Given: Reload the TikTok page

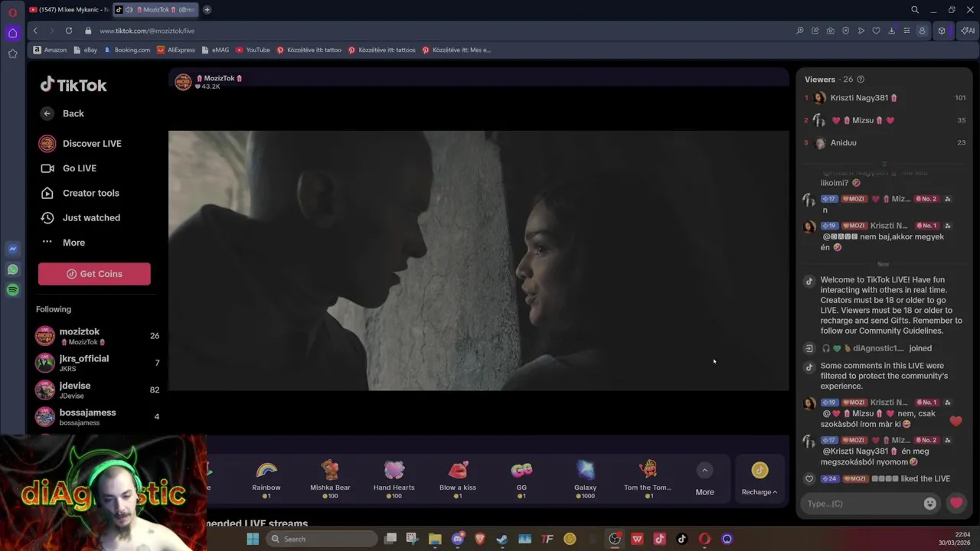Looking at the screenshot, I should (x=69, y=31).
